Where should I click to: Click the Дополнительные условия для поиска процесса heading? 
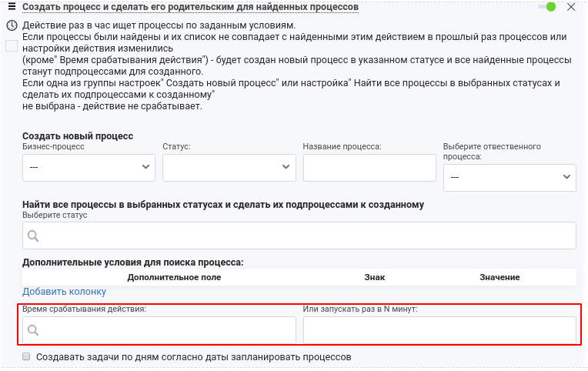click(x=132, y=262)
